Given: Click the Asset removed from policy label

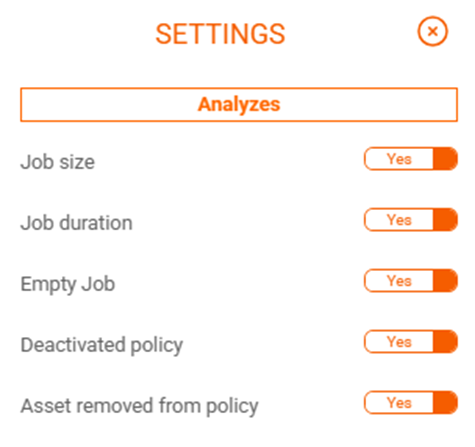Looking at the screenshot, I should 139,406.
